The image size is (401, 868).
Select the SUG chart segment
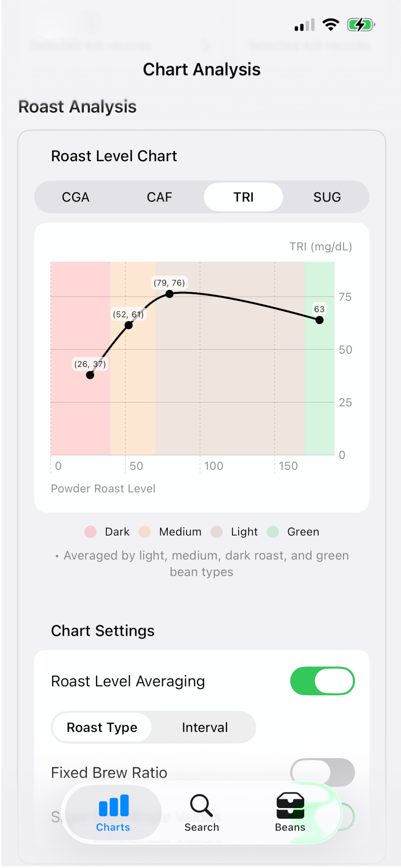pos(327,197)
